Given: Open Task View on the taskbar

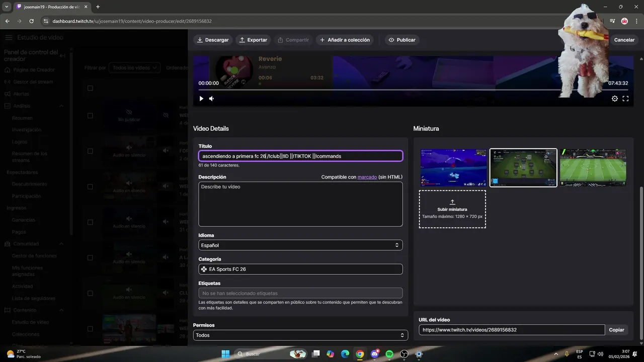Looking at the screenshot, I should pos(315,354).
